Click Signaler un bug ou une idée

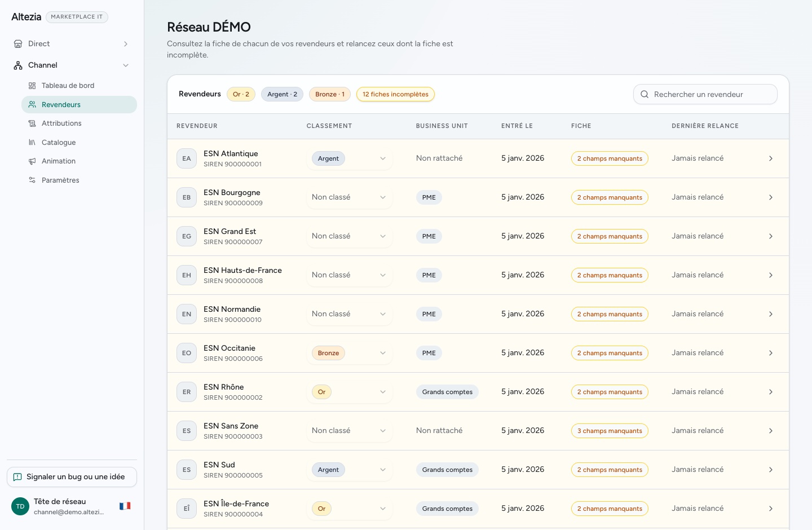(72, 477)
